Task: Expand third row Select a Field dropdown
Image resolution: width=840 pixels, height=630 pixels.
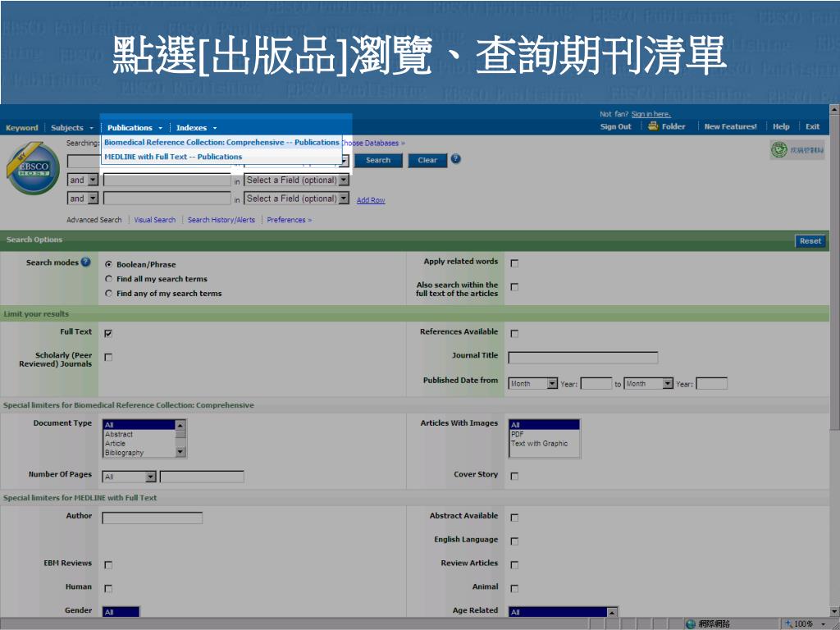Action: (x=296, y=199)
